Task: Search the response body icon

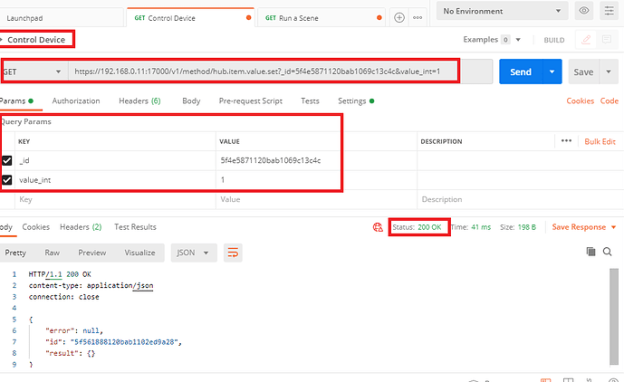Action: pos(607,251)
